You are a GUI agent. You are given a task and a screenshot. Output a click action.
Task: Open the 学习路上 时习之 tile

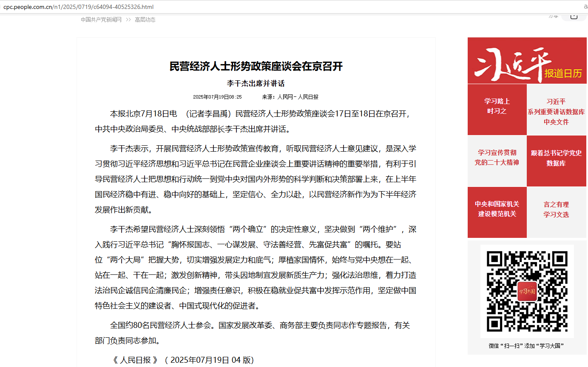coord(497,110)
